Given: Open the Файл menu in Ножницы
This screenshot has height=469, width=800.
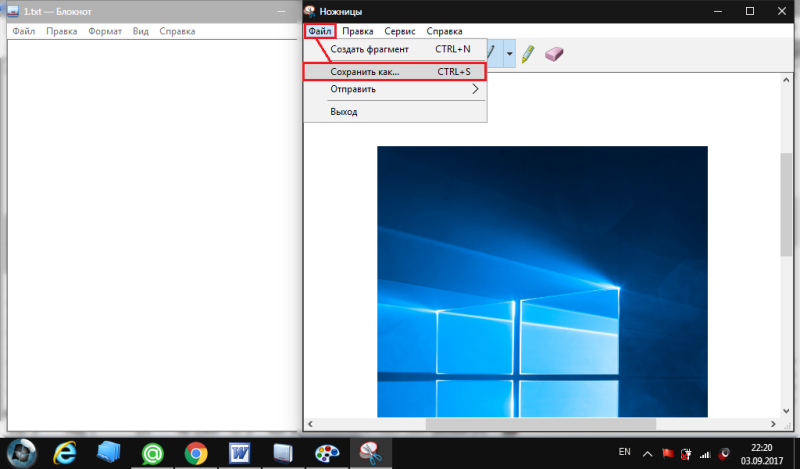Looking at the screenshot, I should (x=320, y=31).
